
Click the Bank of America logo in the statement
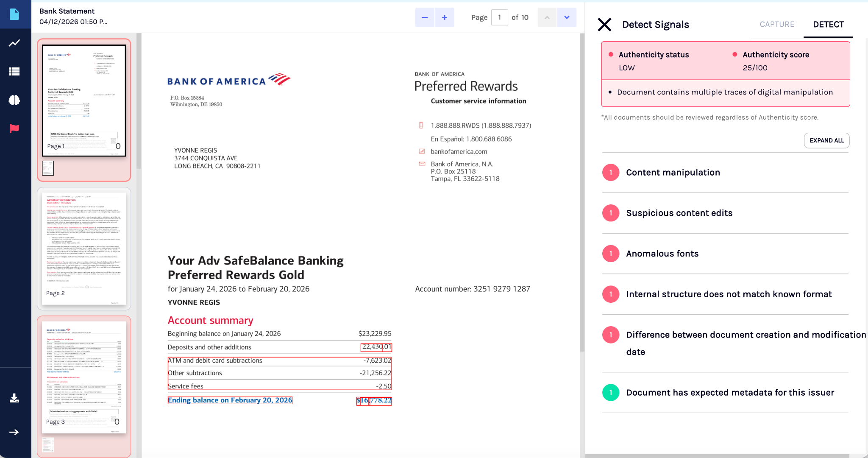[x=229, y=80]
